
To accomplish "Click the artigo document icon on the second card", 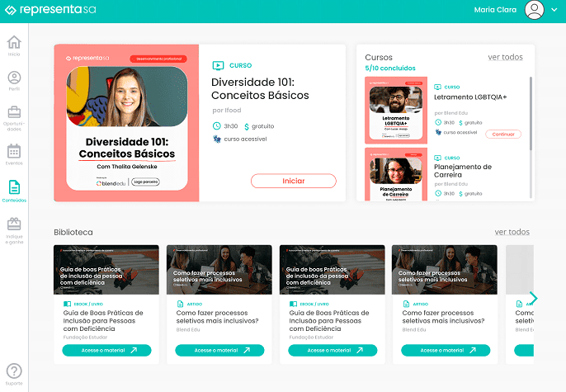I will (180, 304).
